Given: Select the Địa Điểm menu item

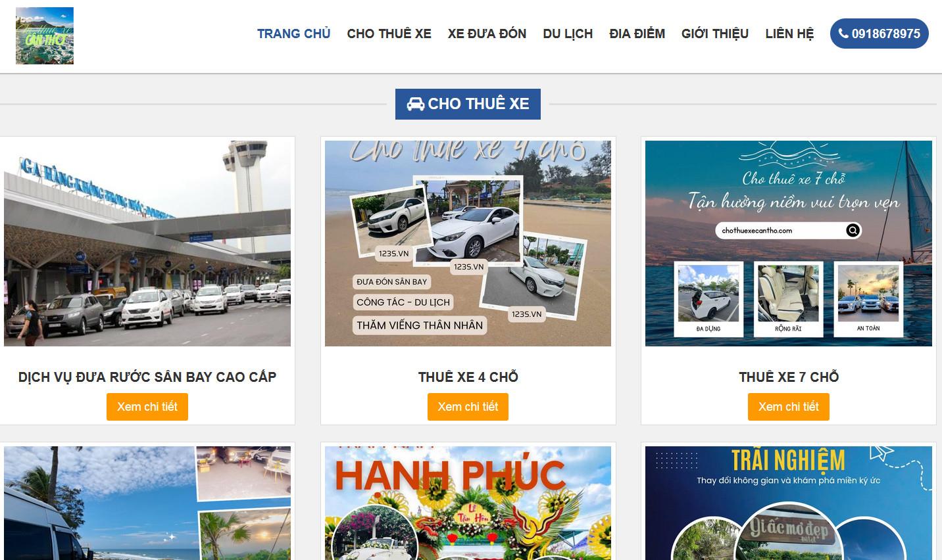Looking at the screenshot, I should point(637,34).
